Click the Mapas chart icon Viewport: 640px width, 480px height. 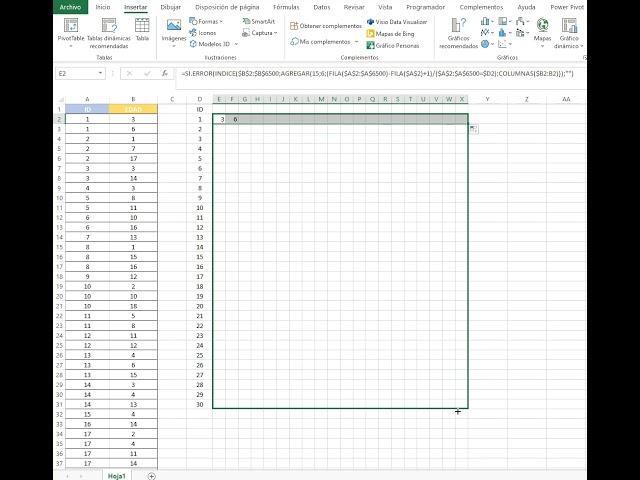[542, 28]
